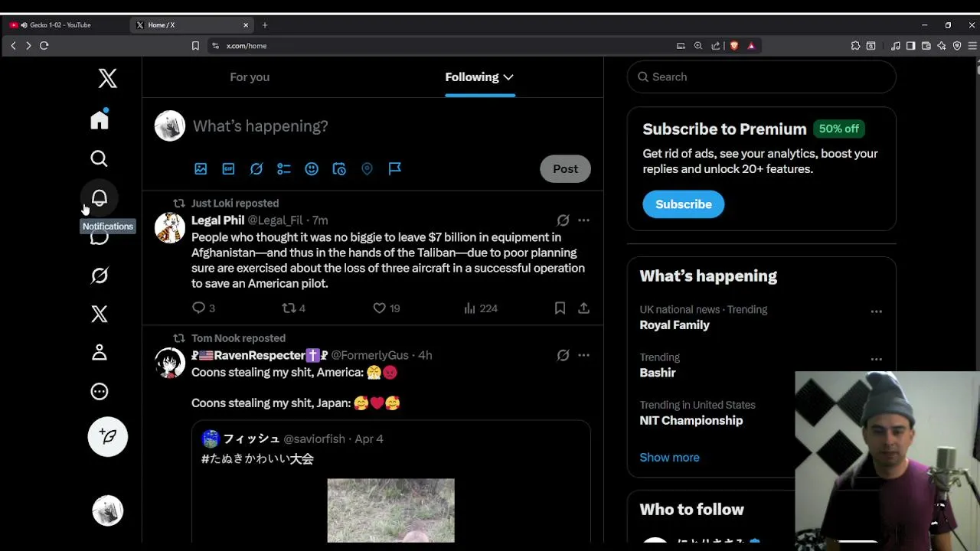Open more options on RavenRespecter's post
Screen dimensions: 980x551
pos(583,355)
